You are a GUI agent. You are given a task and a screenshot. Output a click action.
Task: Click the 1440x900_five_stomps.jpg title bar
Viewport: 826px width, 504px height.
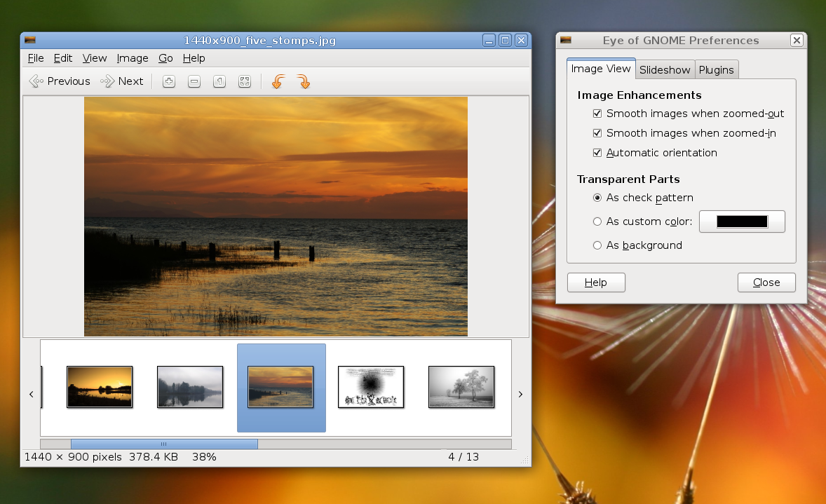click(x=259, y=40)
